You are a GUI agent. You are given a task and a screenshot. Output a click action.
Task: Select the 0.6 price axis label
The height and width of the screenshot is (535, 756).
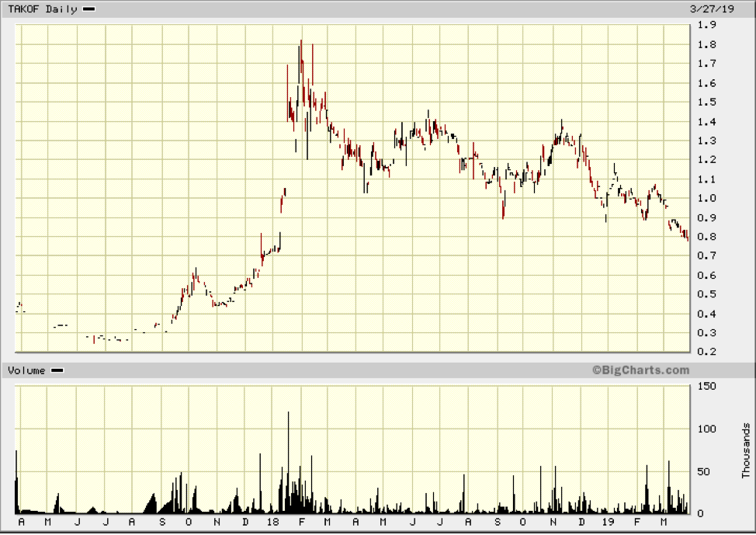click(x=707, y=276)
